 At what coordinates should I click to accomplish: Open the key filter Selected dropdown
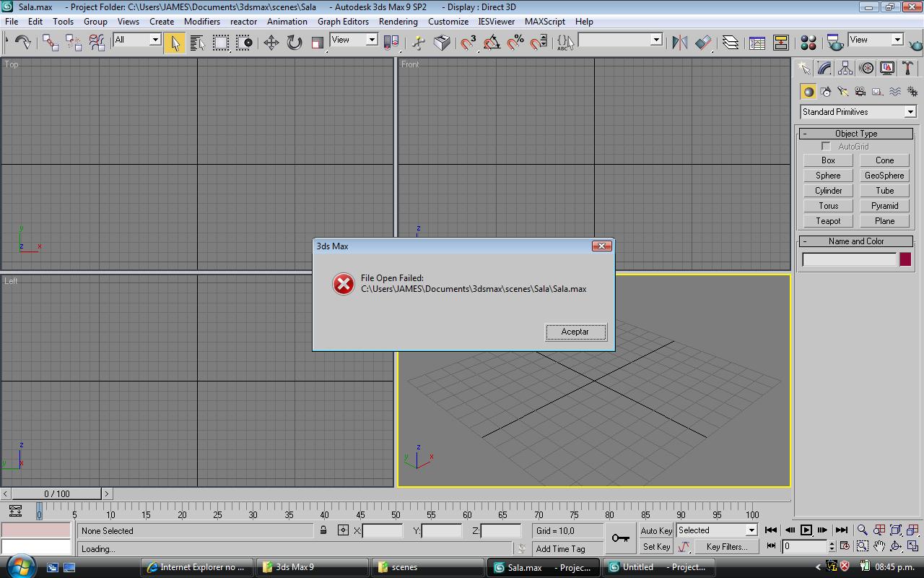tap(717, 530)
